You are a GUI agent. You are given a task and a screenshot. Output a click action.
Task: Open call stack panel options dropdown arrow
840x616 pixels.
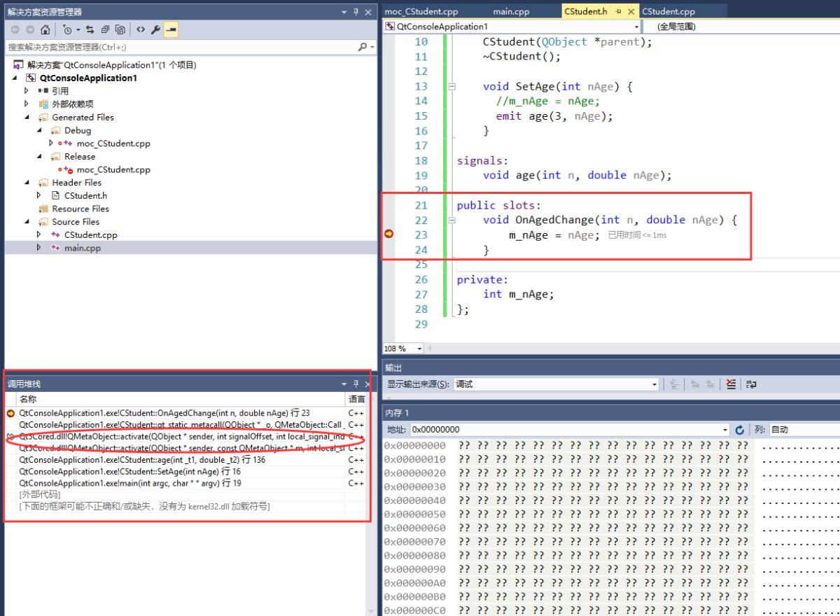click(344, 384)
